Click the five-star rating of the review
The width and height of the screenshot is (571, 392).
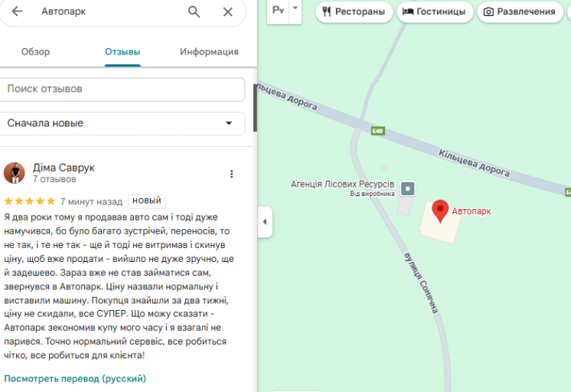tap(30, 201)
